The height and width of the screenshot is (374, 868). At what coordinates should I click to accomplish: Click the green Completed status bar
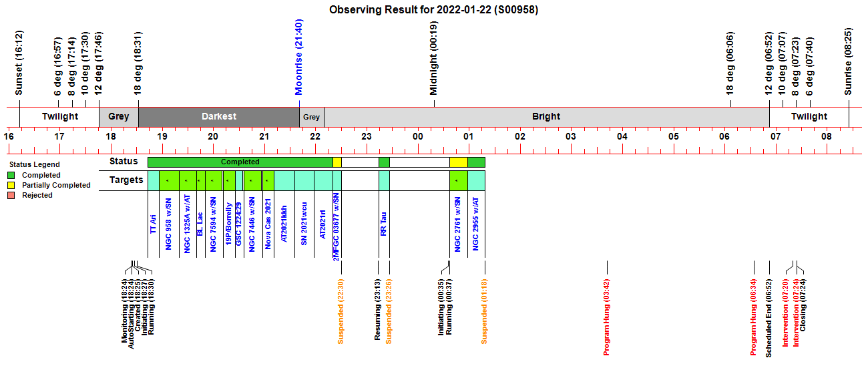(x=240, y=162)
